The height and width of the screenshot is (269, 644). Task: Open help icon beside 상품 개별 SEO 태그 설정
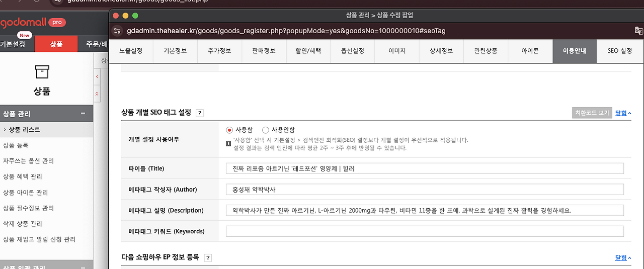200,113
